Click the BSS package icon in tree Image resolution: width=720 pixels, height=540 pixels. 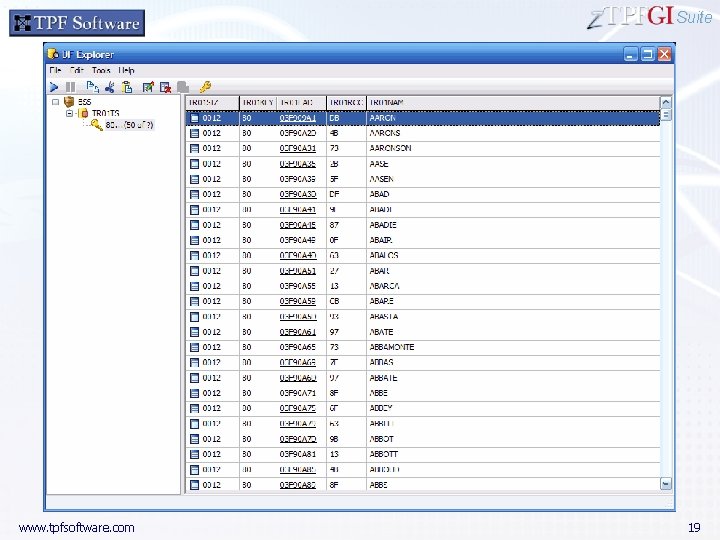[x=69, y=102]
